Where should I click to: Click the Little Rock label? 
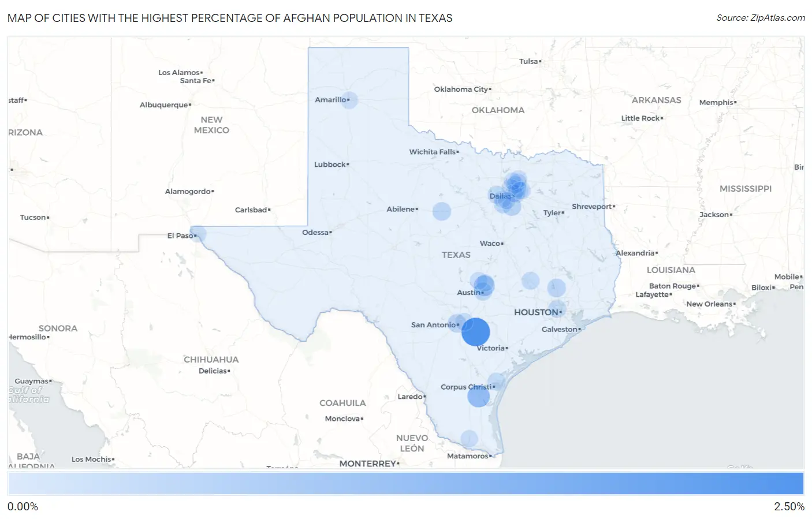pos(640,118)
